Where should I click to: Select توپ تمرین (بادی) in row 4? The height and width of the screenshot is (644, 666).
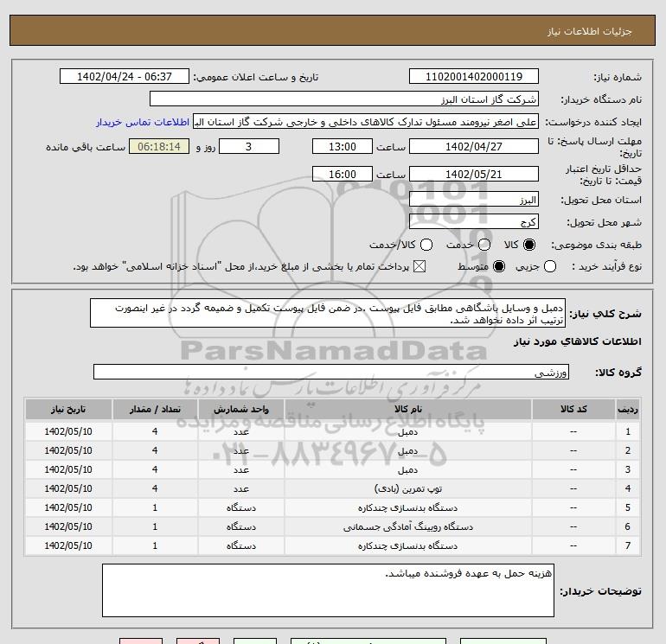[407, 489]
